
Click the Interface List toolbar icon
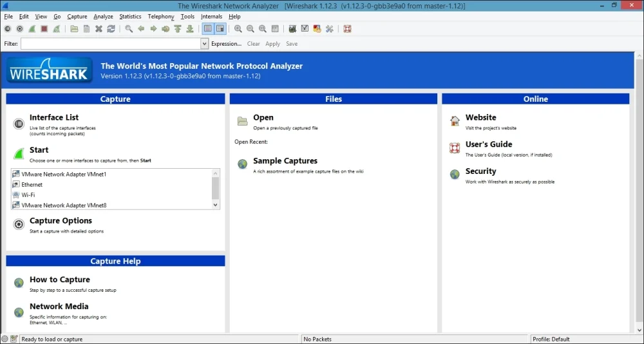(7, 29)
